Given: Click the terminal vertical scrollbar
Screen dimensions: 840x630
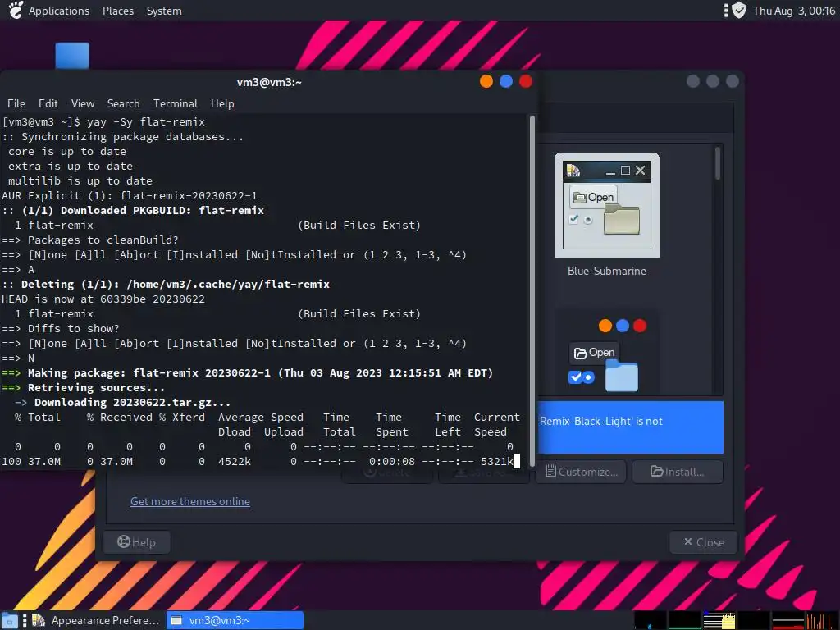Looking at the screenshot, I should pyautogui.click(x=532, y=290).
